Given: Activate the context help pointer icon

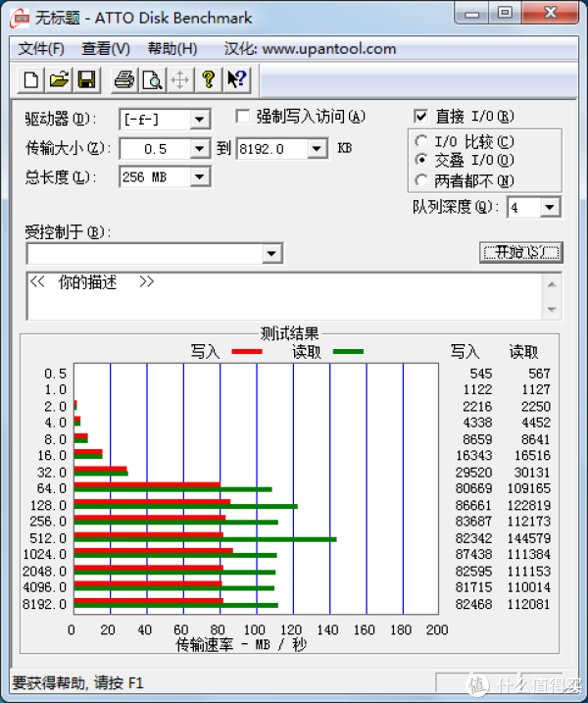Looking at the screenshot, I should click(236, 80).
